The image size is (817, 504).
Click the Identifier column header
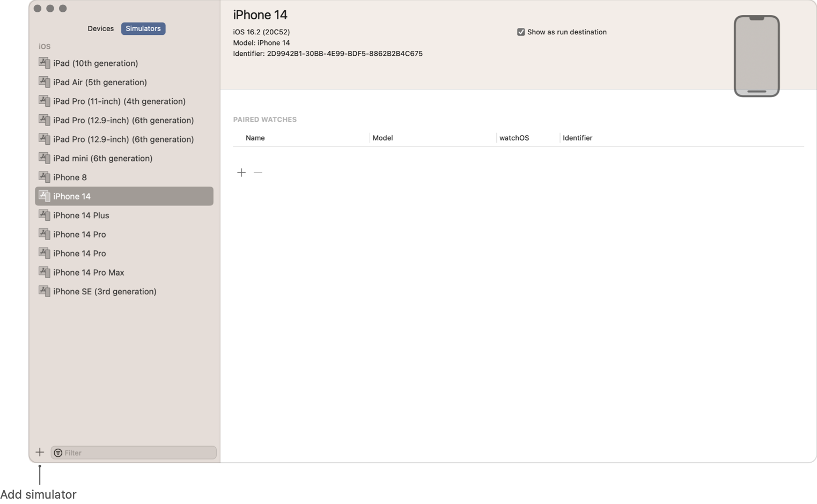point(577,138)
